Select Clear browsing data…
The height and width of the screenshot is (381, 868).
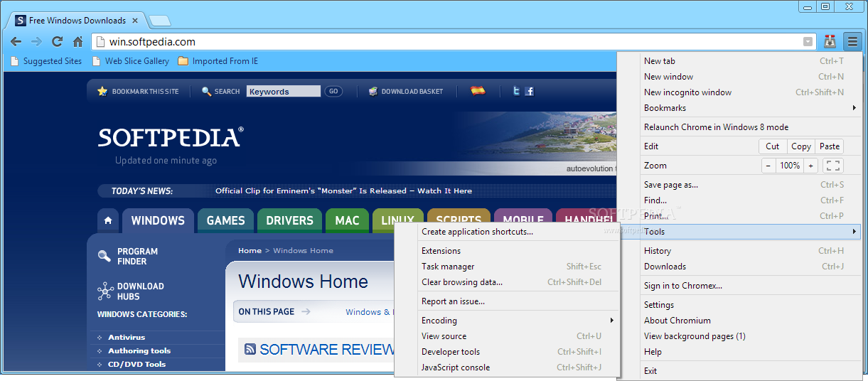click(507, 282)
